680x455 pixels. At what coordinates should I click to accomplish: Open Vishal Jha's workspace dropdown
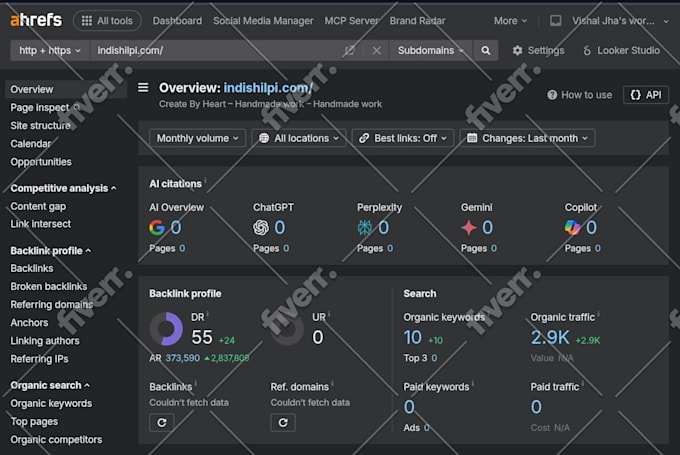click(x=620, y=21)
